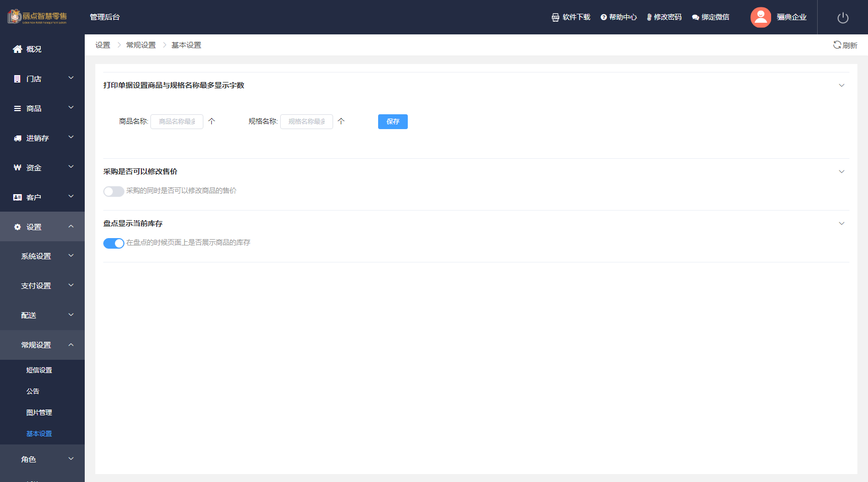Image resolution: width=868 pixels, height=482 pixels.
Task: Collapse the 常规设置 submenu chevron
Action: (71, 344)
